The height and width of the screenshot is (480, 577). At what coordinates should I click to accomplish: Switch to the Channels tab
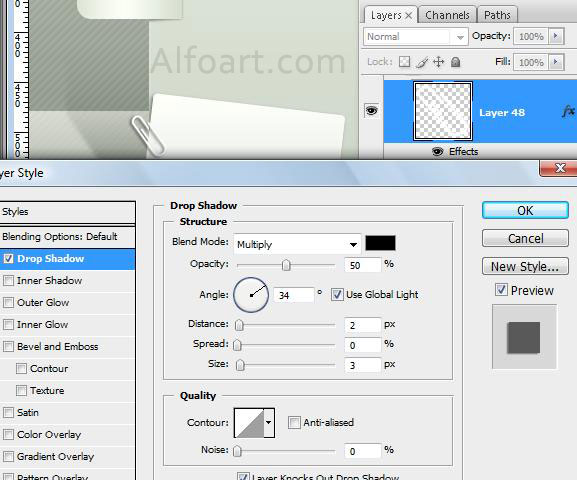(x=447, y=15)
